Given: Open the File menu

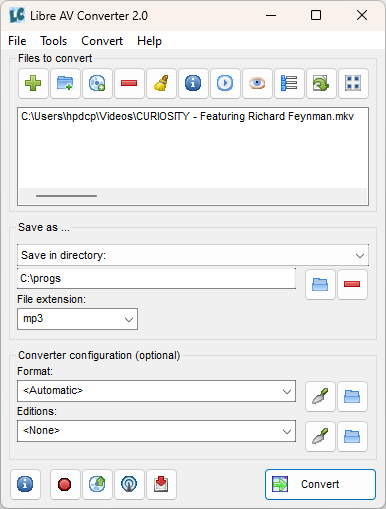Looking at the screenshot, I should [x=17, y=41].
